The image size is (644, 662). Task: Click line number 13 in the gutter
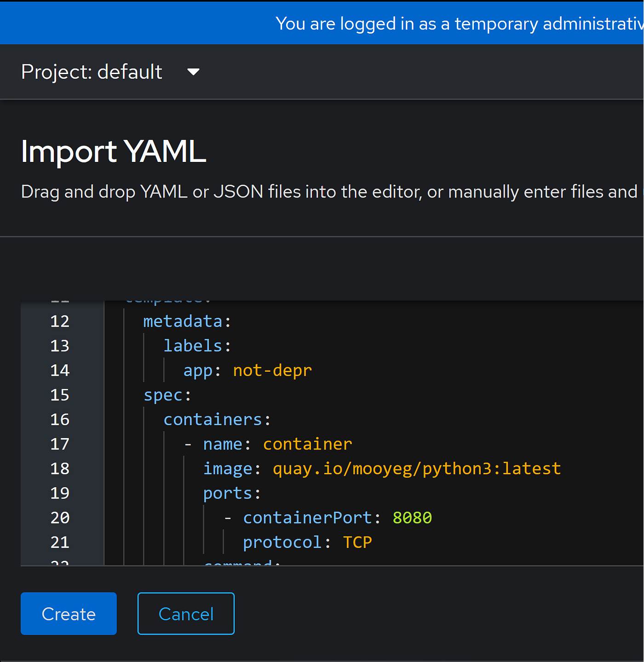tap(60, 345)
